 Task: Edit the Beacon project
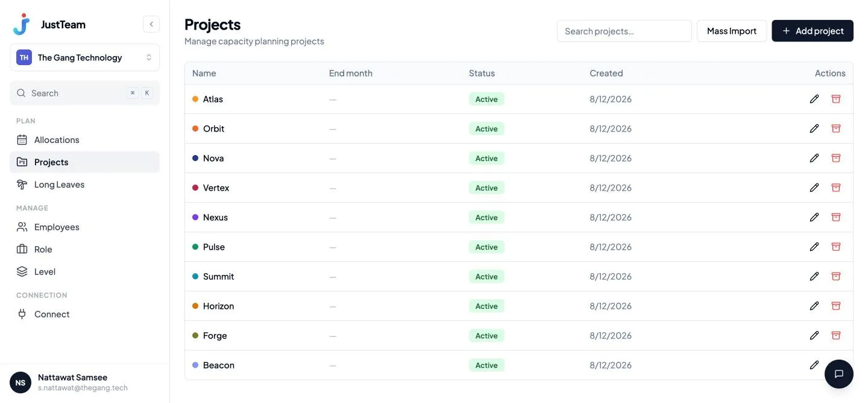[814, 365]
